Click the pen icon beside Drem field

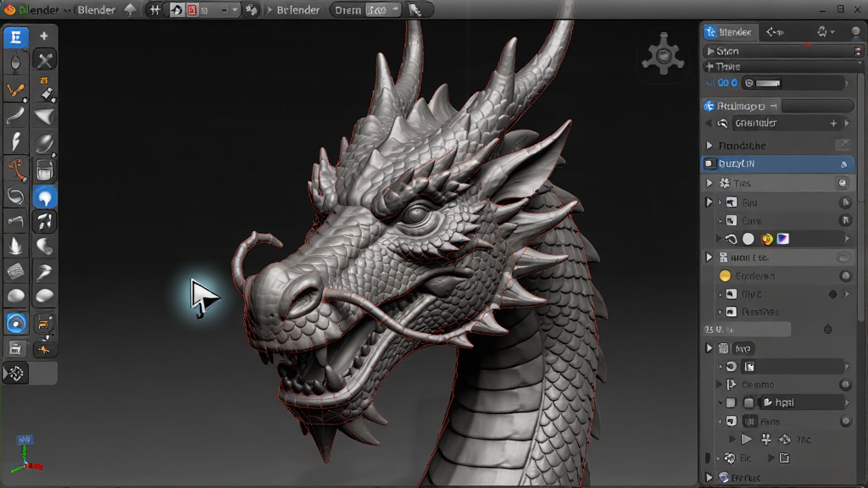(415, 10)
